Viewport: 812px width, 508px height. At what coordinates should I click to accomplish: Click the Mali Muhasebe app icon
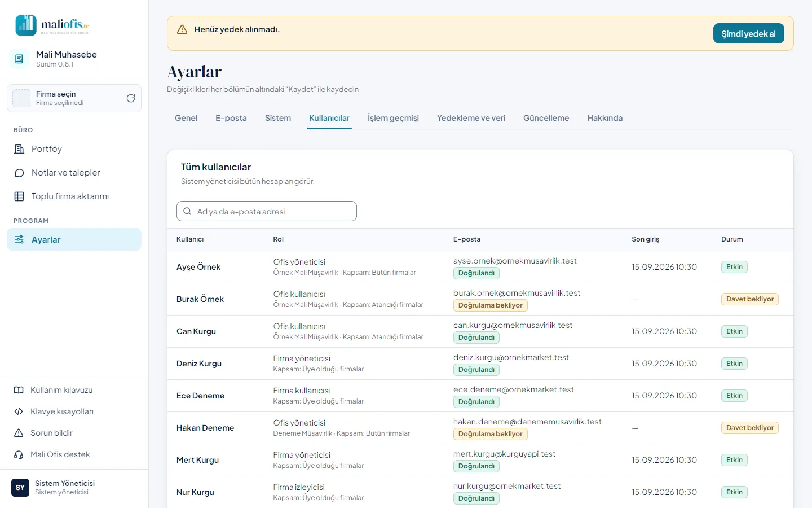point(19,59)
